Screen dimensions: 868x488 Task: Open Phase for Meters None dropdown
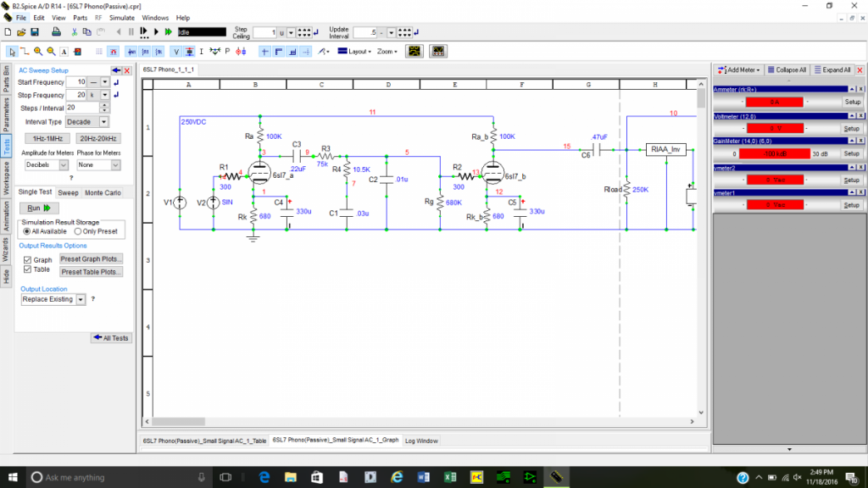pyautogui.click(x=115, y=165)
